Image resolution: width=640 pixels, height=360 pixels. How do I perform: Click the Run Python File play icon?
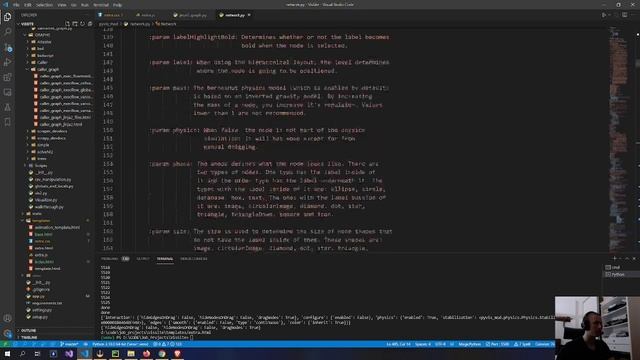(604, 15)
